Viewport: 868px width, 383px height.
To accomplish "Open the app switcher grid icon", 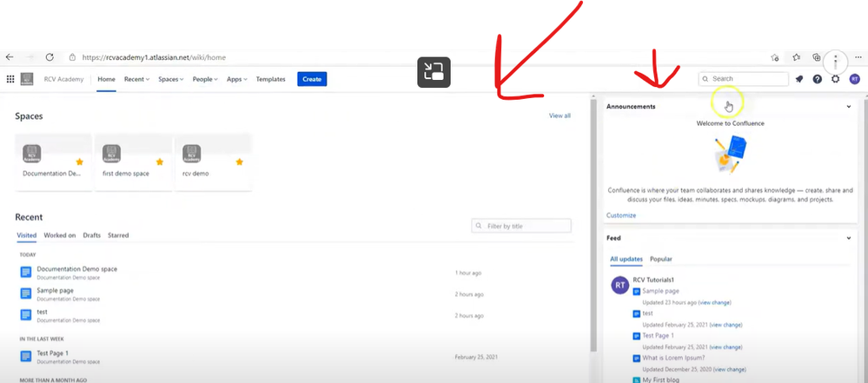I will [x=10, y=79].
